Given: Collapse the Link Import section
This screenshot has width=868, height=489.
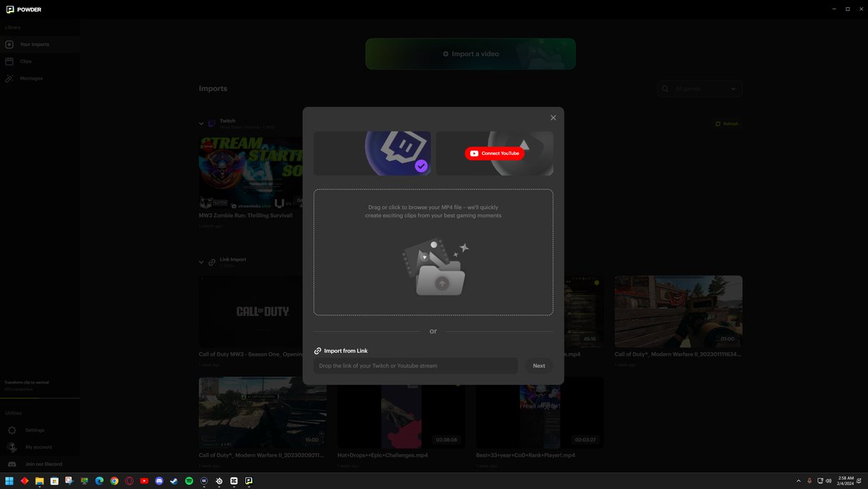Looking at the screenshot, I should click(x=202, y=262).
